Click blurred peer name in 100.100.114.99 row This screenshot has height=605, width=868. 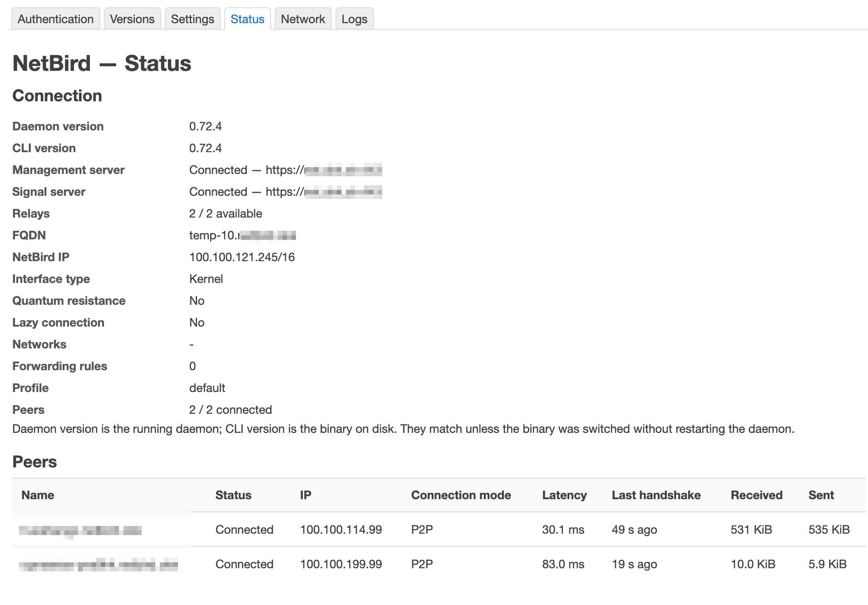click(x=80, y=530)
